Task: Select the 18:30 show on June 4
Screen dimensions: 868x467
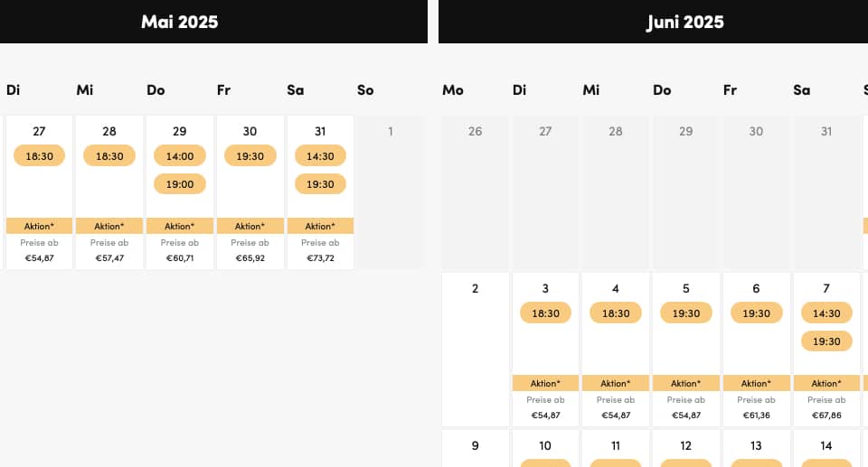Action: click(616, 313)
